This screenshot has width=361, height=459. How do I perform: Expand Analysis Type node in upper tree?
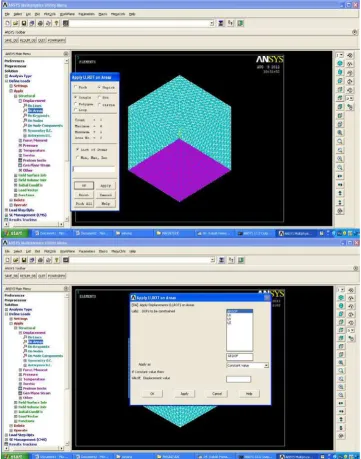(x=6, y=76)
